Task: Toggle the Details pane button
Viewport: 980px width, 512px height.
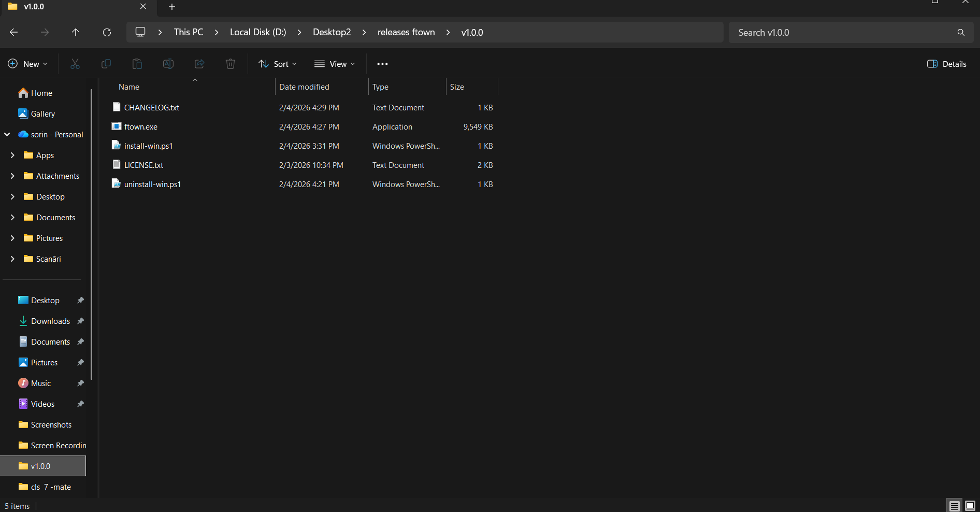Action: tap(946, 64)
